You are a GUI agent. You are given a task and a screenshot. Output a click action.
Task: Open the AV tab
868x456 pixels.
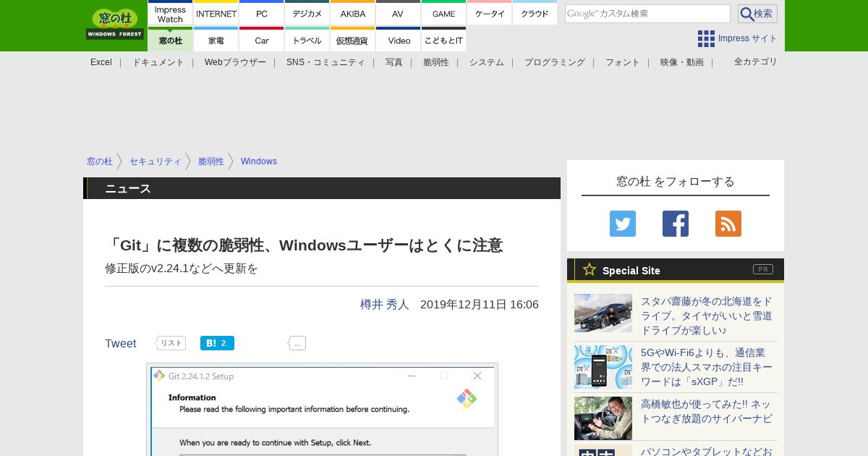tap(398, 14)
